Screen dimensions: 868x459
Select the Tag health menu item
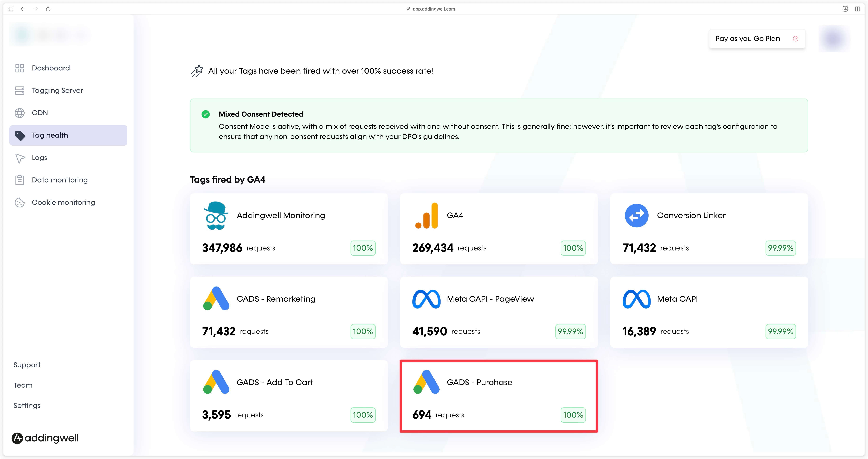[68, 135]
